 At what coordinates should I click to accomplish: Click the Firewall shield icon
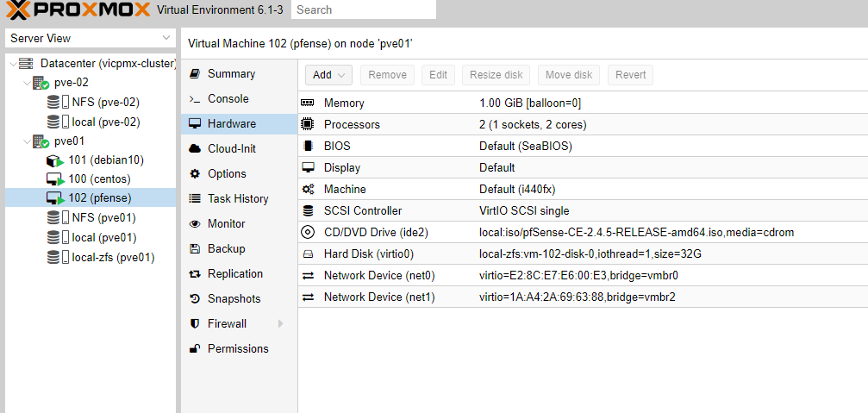[x=194, y=324]
